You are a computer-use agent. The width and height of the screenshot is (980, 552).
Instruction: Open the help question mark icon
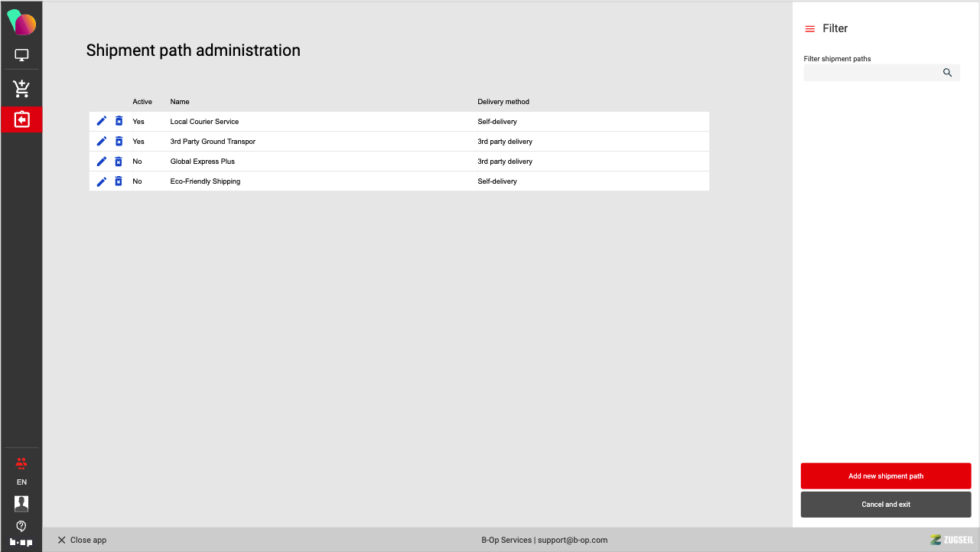click(x=21, y=526)
